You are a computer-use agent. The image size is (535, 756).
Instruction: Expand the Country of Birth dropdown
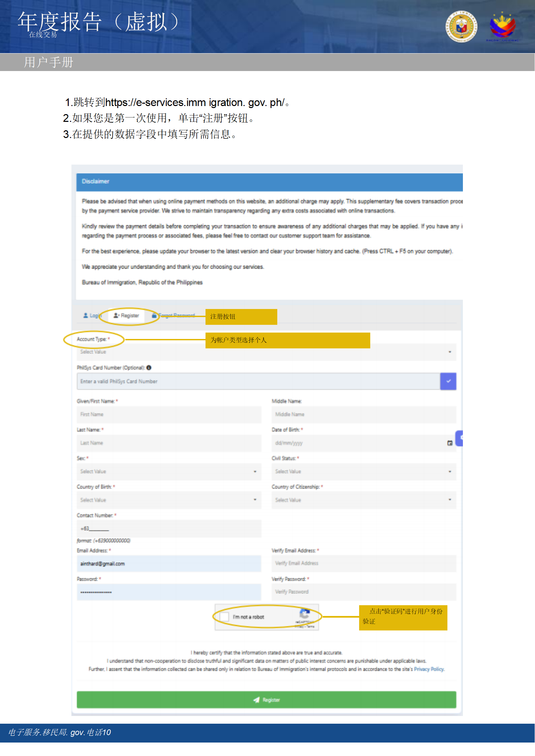pos(169,500)
